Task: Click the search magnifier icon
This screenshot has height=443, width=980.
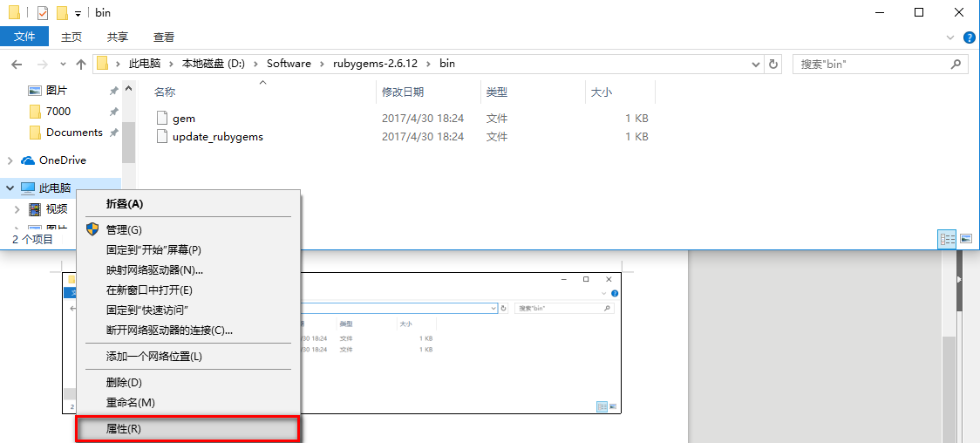Action: [956, 64]
